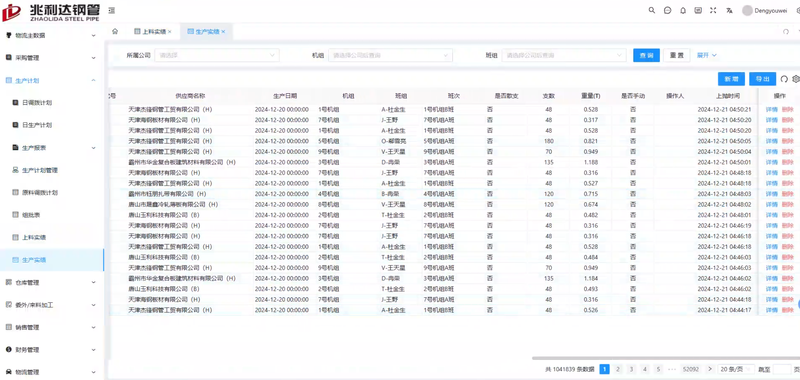Expand 物流主数据 menu chevron
Viewport: 800px width, 380px height.
click(x=93, y=36)
